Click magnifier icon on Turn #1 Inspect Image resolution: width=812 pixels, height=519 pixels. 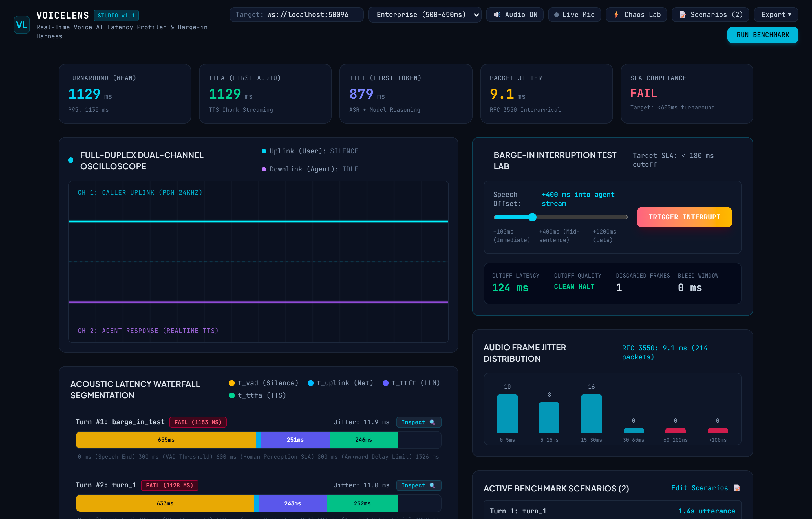click(x=432, y=422)
